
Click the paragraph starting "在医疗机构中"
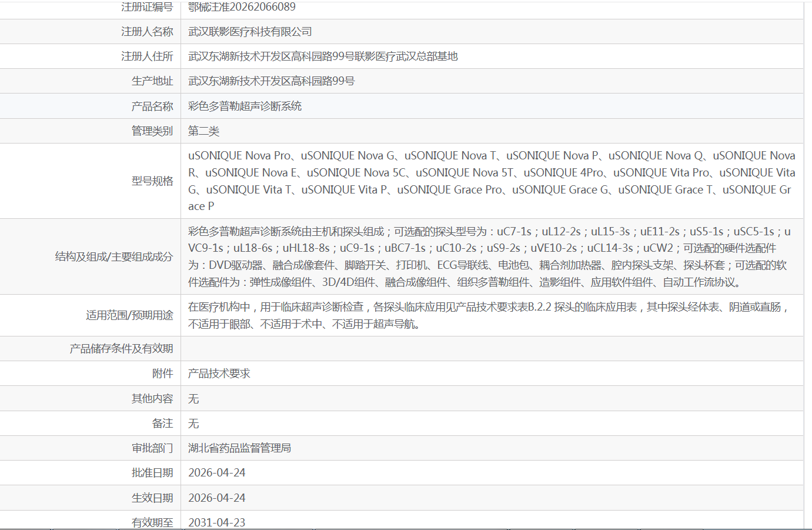488,315
